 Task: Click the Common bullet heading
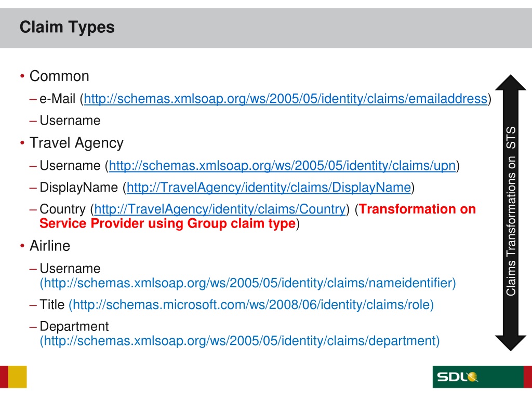pos(59,76)
